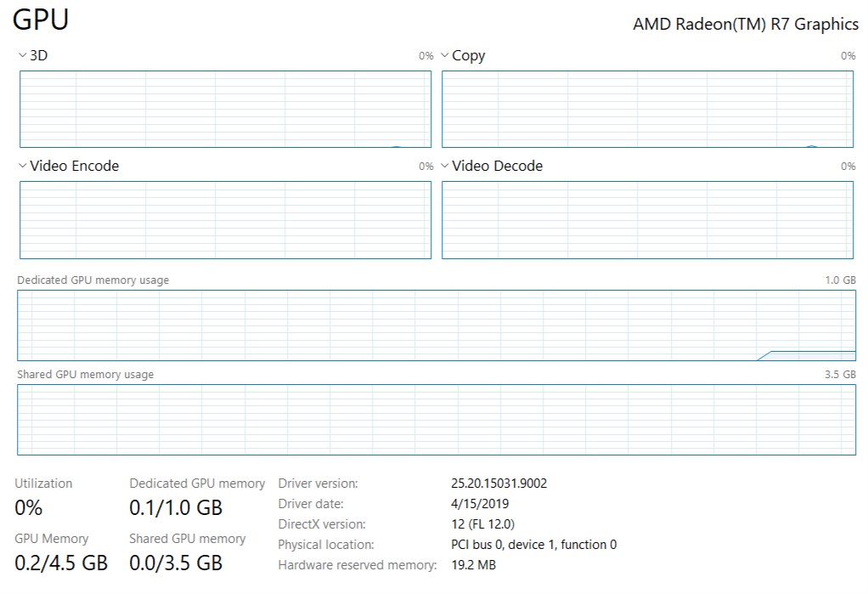The height and width of the screenshot is (594, 868).
Task: Click the Dedicated GPU memory usage graph
Action: click(x=437, y=325)
